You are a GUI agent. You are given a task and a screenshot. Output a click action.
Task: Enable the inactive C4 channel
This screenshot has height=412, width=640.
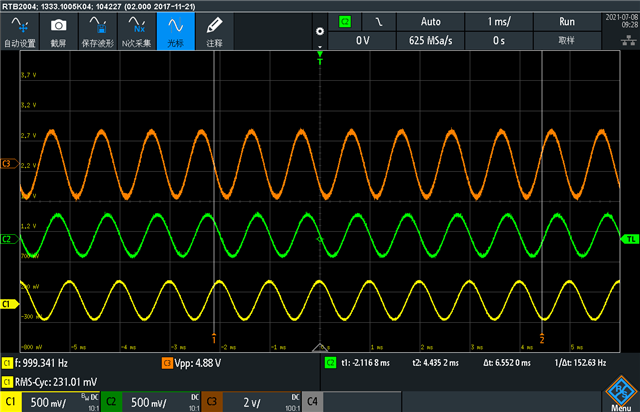(313, 401)
